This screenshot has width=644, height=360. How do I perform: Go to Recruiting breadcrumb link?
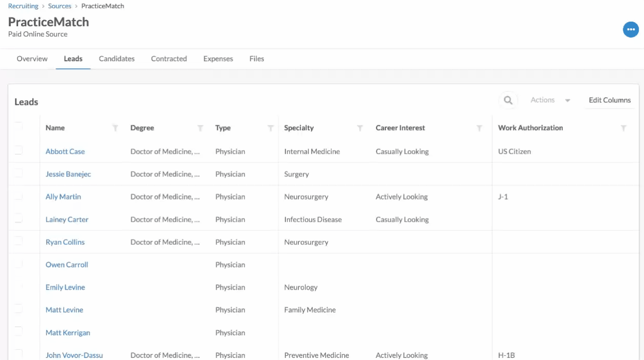(x=23, y=6)
